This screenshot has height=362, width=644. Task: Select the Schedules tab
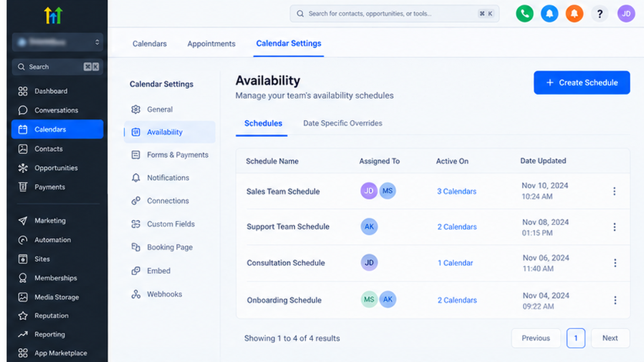(263, 123)
